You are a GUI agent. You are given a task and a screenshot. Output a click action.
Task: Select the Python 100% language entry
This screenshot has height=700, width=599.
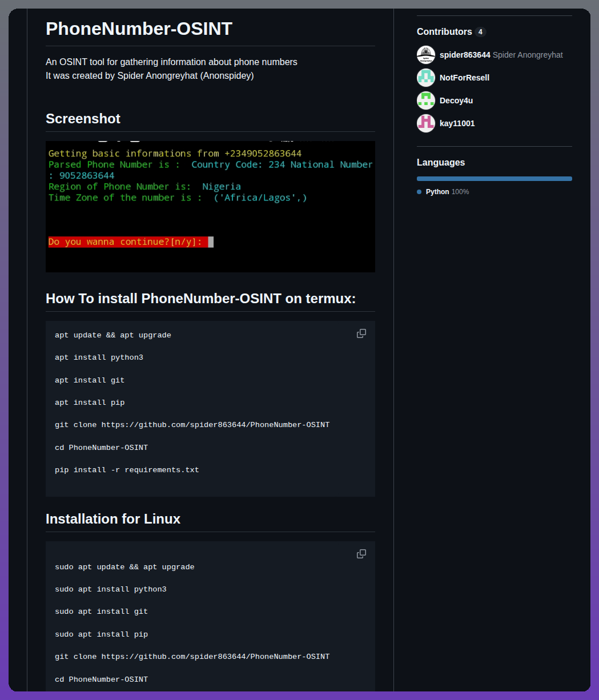pyautogui.click(x=443, y=192)
